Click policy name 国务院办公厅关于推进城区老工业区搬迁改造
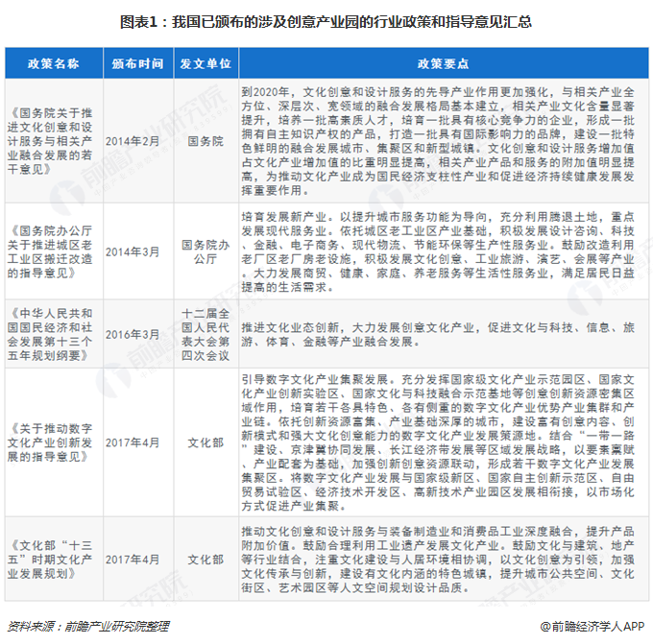 pos(53,250)
